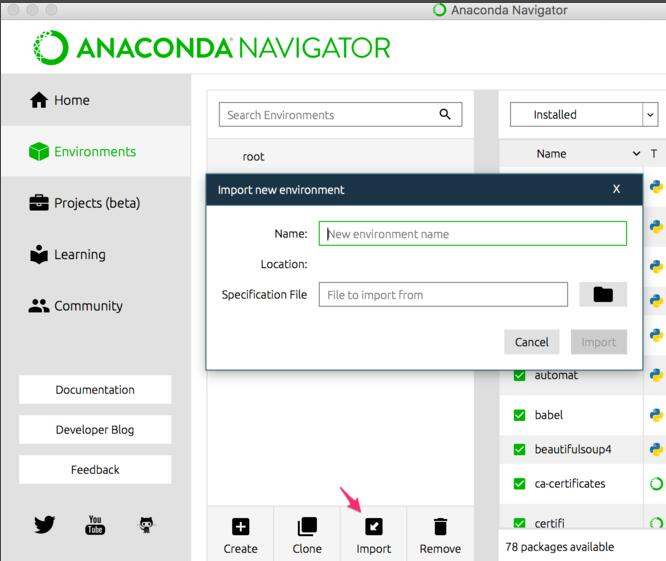Open the Documentation button

pos(95,390)
